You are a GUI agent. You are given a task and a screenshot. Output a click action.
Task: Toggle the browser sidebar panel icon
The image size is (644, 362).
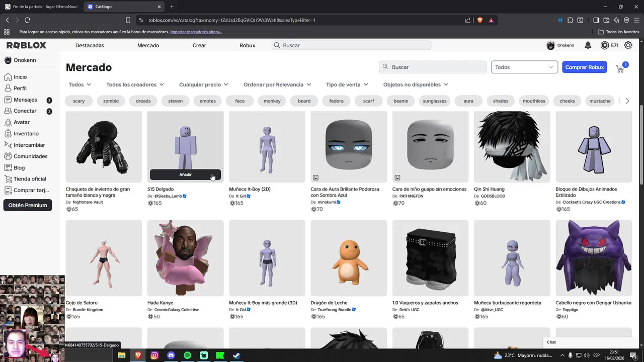click(x=596, y=20)
